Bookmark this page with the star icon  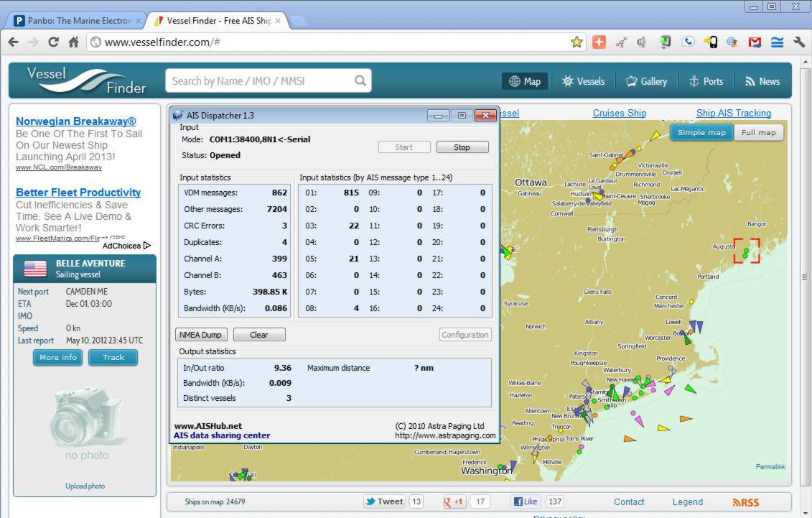577,42
